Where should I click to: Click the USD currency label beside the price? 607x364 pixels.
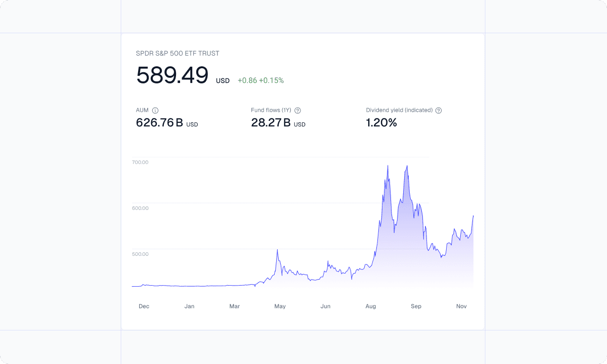pyautogui.click(x=223, y=81)
